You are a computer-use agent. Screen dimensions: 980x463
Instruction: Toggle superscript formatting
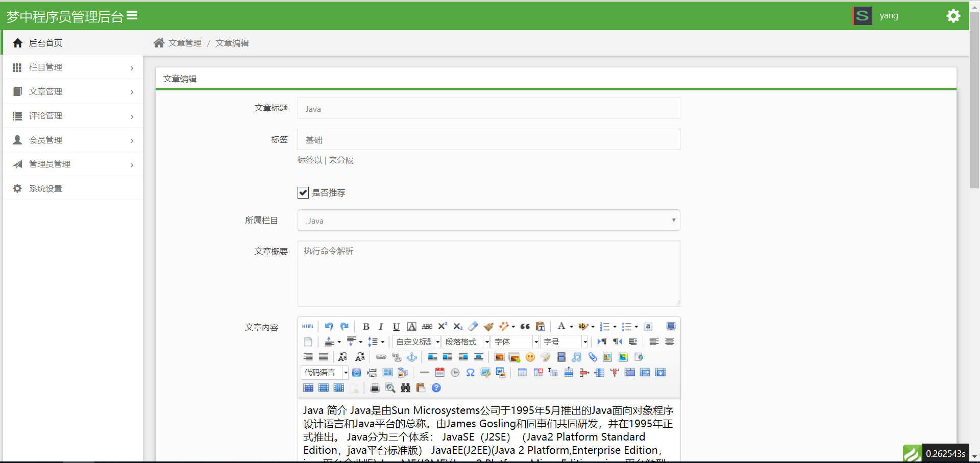click(x=443, y=326)
